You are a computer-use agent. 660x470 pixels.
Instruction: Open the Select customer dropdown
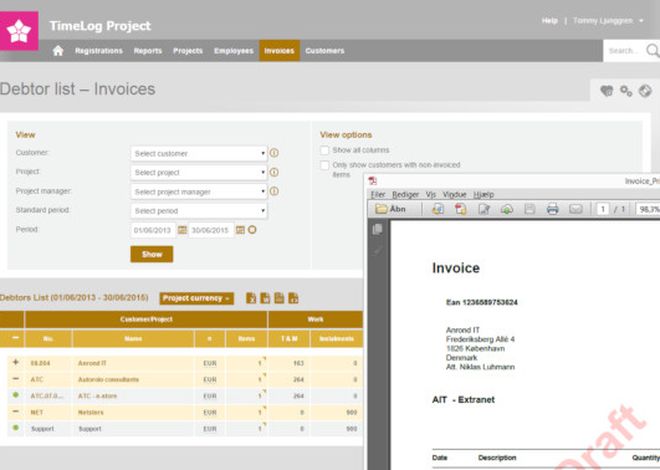[199, 154]
